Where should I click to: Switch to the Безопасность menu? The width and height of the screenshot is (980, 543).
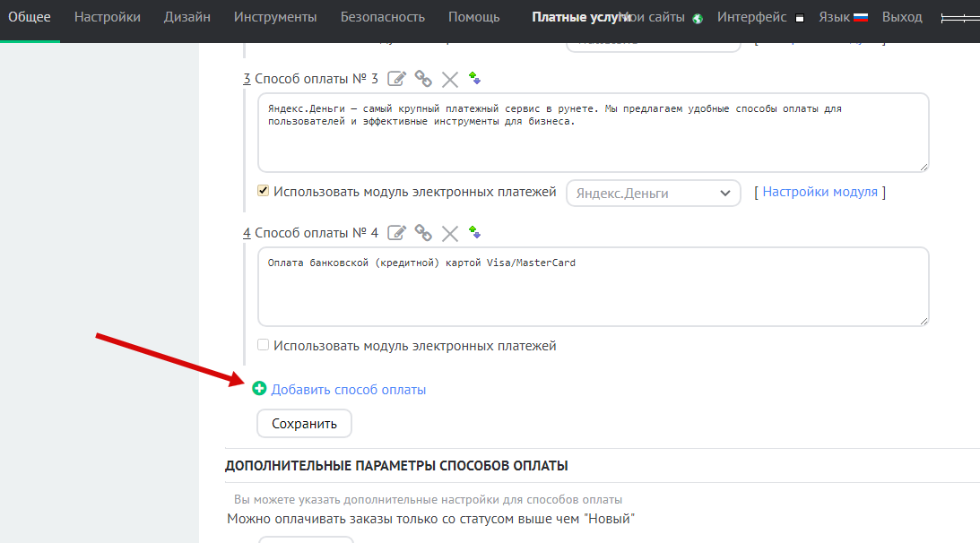(382, 17)
